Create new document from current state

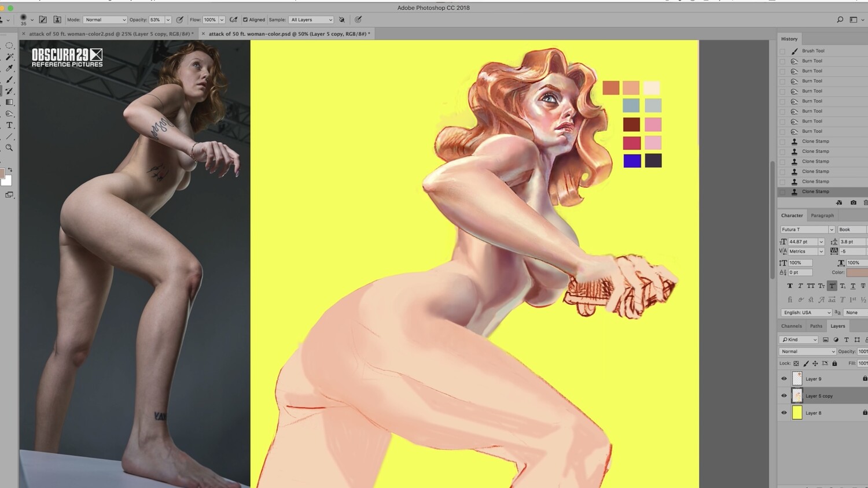pos(839,202)
